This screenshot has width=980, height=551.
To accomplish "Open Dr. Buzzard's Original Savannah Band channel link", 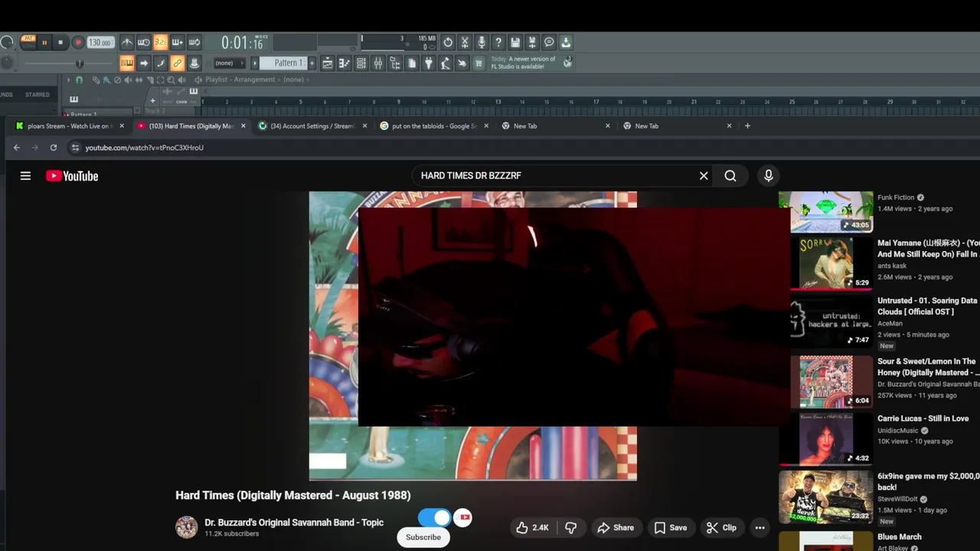I will click(x=294, y=523).
